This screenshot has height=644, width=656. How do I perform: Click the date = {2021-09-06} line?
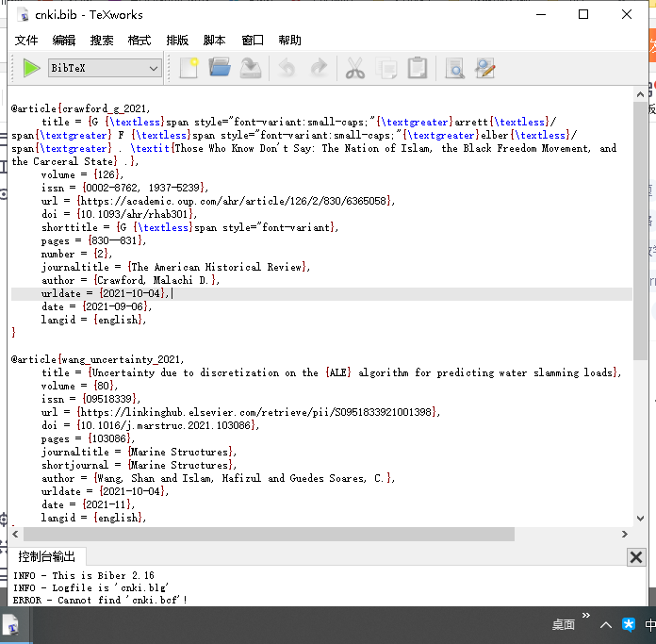pyautogui.click(x=96, y=306)
